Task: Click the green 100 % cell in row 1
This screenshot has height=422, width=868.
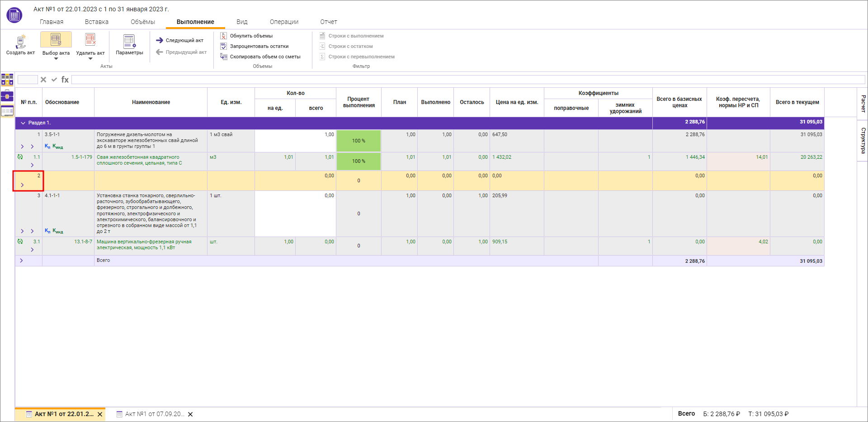Action: pyautogui.click(x=359, y=141)
